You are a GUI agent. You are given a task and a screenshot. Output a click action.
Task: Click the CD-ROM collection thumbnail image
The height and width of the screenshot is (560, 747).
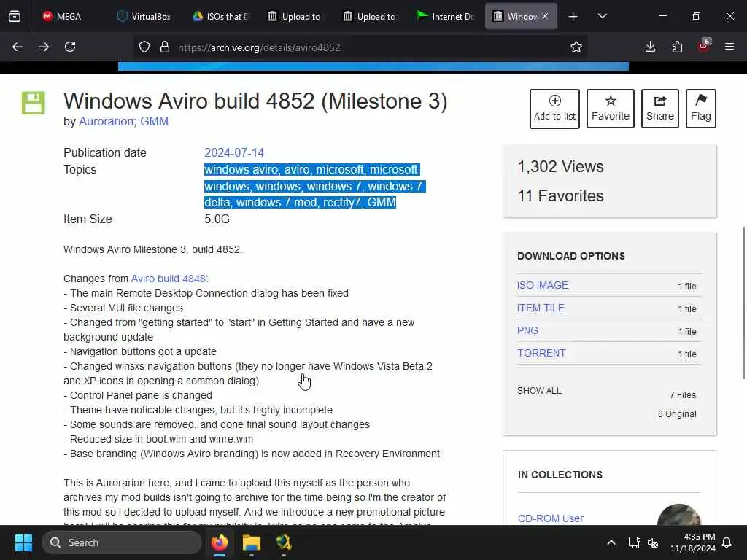(679, 515)
